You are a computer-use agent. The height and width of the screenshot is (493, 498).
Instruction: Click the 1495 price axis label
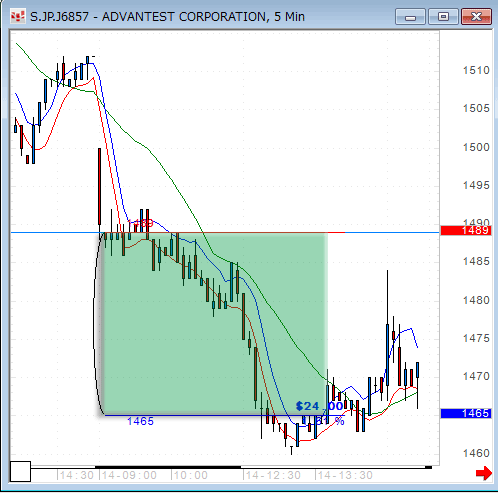pyautogui.click(x=476, y=185)
